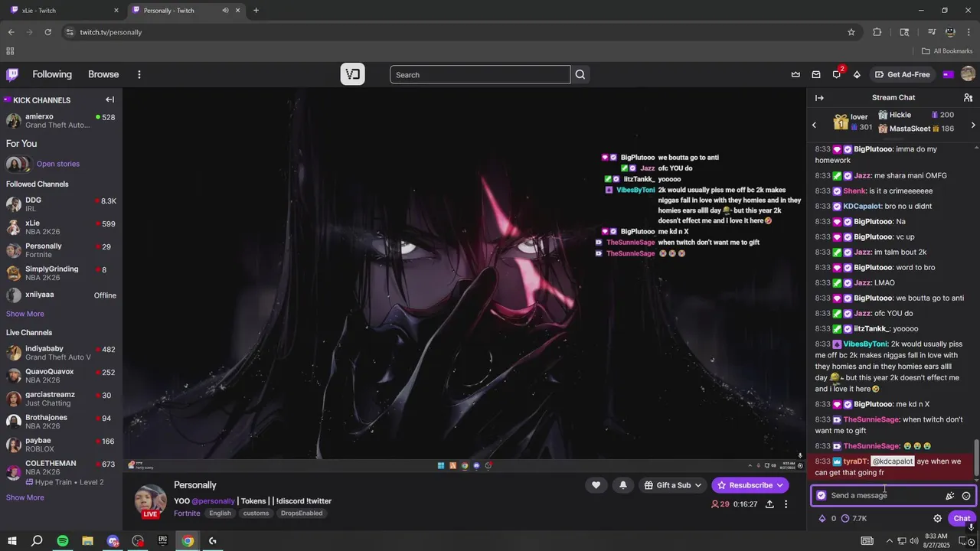This screenshot has width=980, height=551.
Task: Open the Browse tab
Action: tap(103, 74)
